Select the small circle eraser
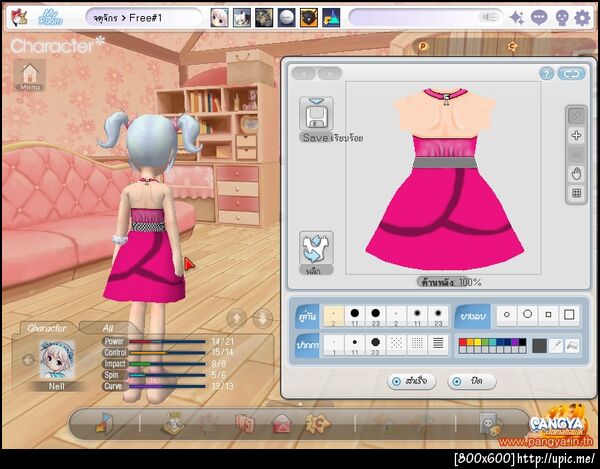600x469 pixels. 507,315
